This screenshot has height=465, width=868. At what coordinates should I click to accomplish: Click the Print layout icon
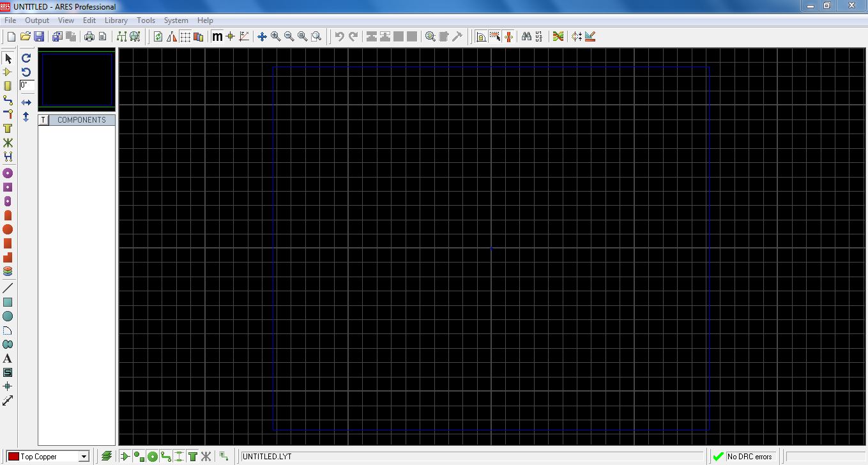click(89, 37)
